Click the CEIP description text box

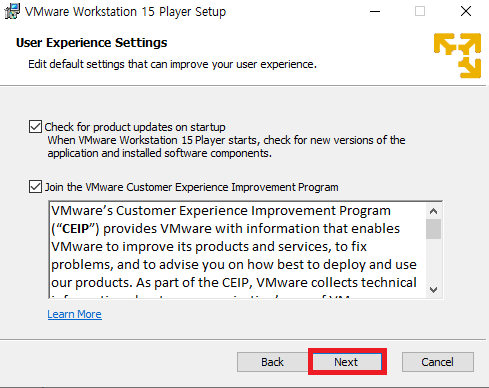pyautogui.click(x=246, y=250)
